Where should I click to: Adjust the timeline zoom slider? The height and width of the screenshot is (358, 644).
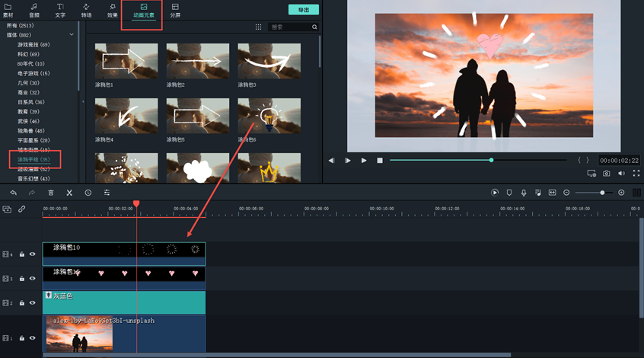601,193
